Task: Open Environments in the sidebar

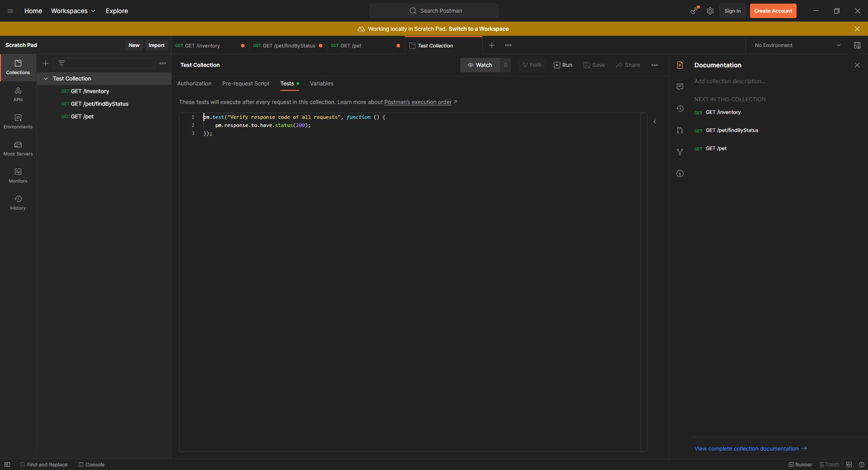Action: pos(18,122)
